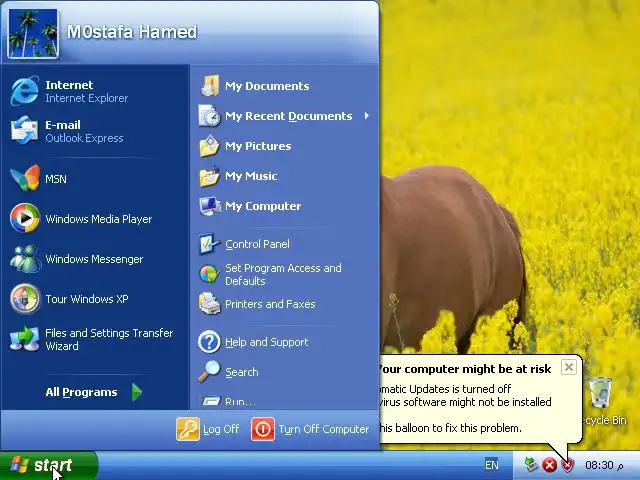Click the Safely Remove Hardware tray icon
This screenshot has width=640, height=480.
(x=531, y=464)
